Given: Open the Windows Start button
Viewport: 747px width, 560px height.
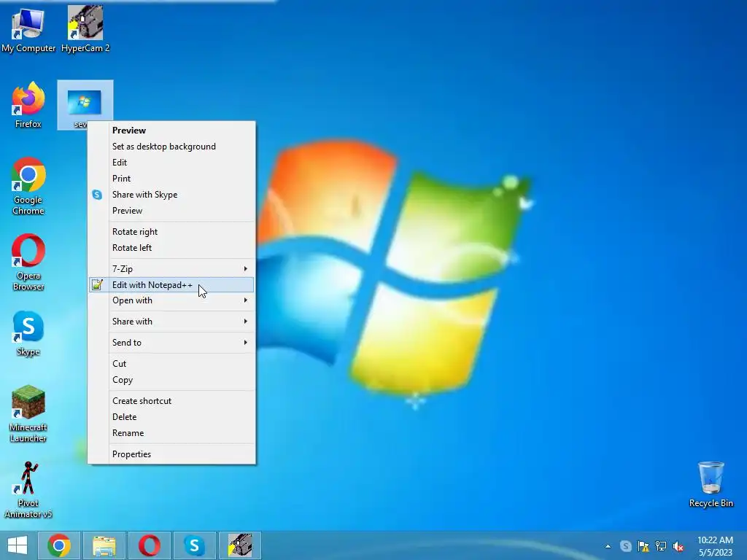Looking at the screenshot, I should 18,545.
